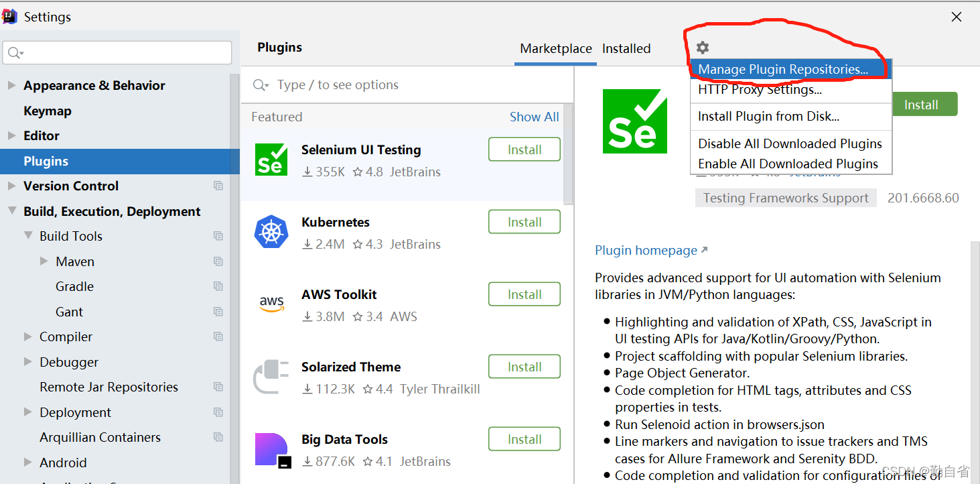Viewport: 980px width, 484px height.
Task: Click project-level icon next to Version Control
Action: [x=218, y=186]
